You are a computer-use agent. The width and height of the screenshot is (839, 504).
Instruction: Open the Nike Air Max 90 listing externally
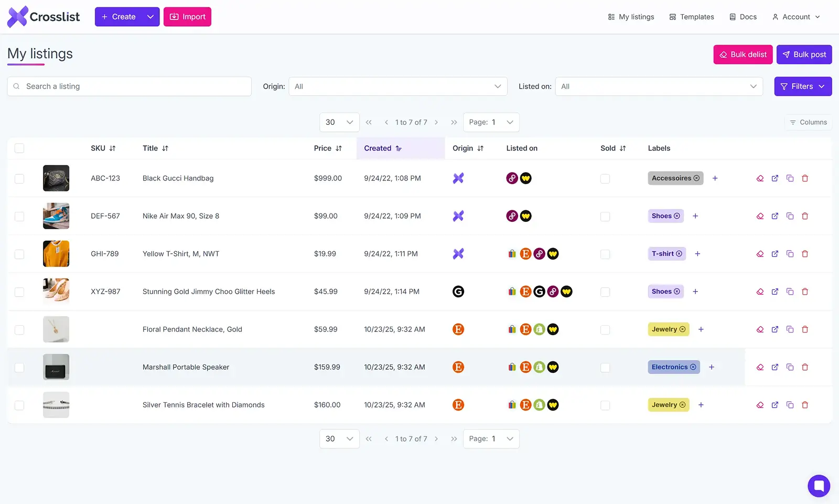tap(775, 216)
